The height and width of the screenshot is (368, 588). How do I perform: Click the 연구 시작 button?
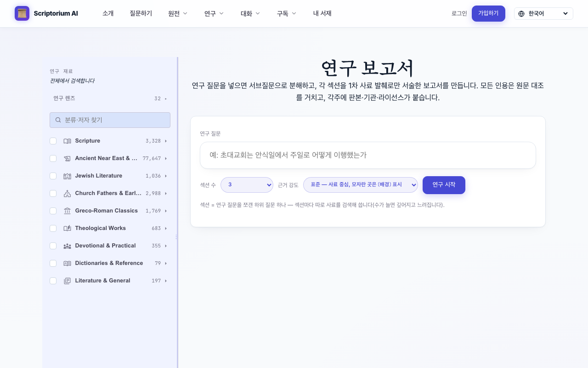(x=444, y=184)
